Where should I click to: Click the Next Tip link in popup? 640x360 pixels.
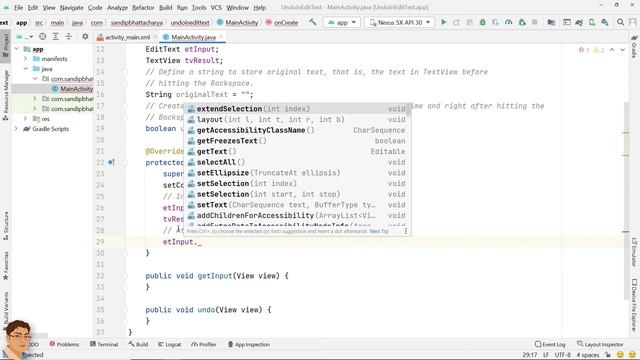(x=379, y=231)
